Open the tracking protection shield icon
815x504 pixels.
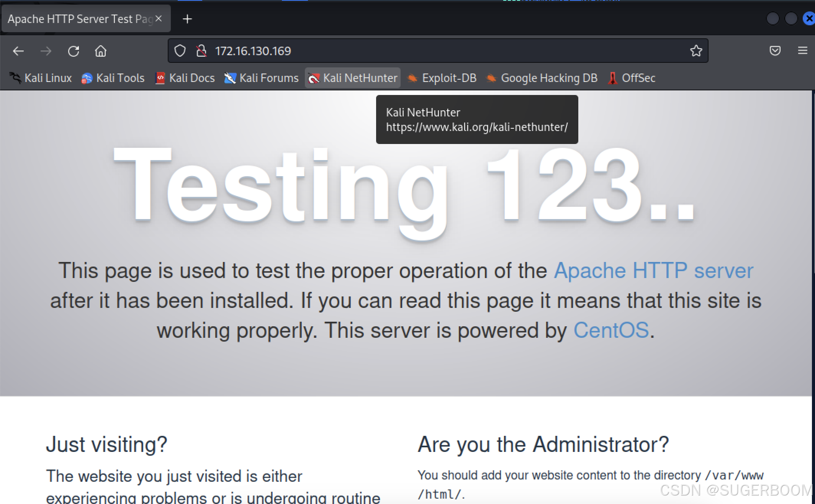(x=180, y=51)
